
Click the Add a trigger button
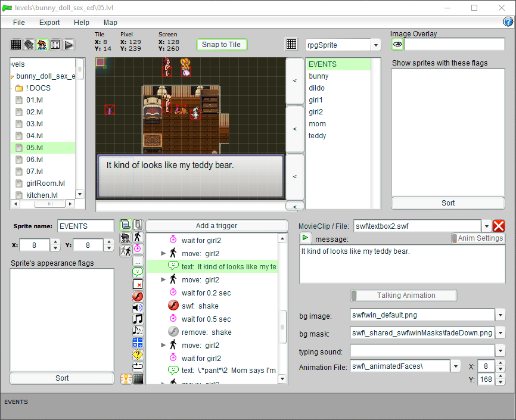(x=216, y=226)
